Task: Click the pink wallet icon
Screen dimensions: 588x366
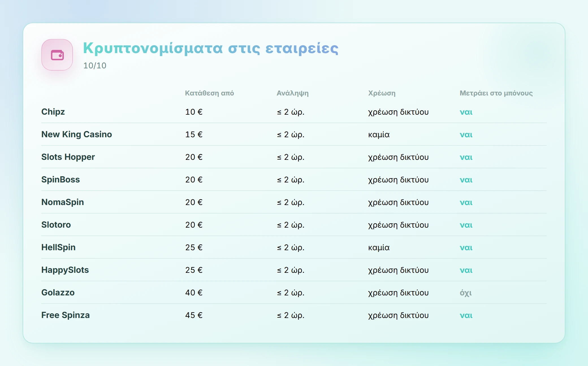Action: [x=57, y=55]
